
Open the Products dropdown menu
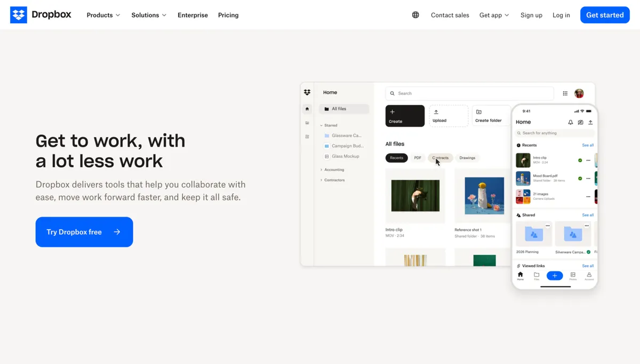click(100, 15)
